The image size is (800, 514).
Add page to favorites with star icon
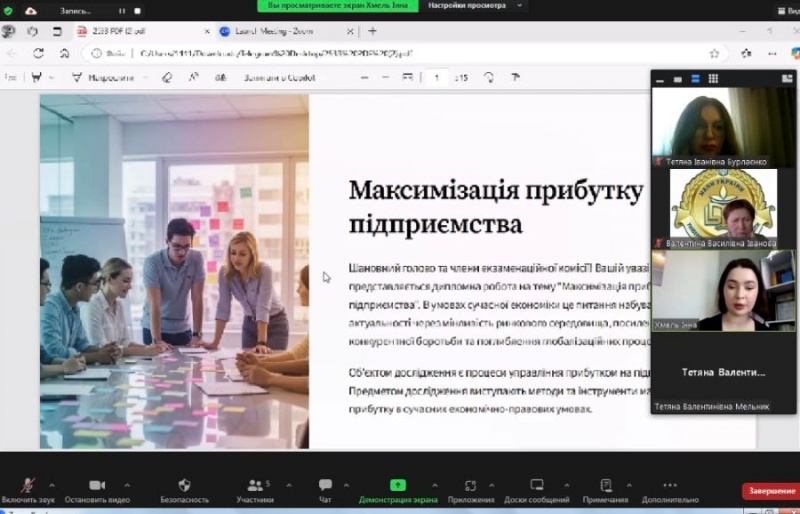pyautogui.click(x=714, y=53)
